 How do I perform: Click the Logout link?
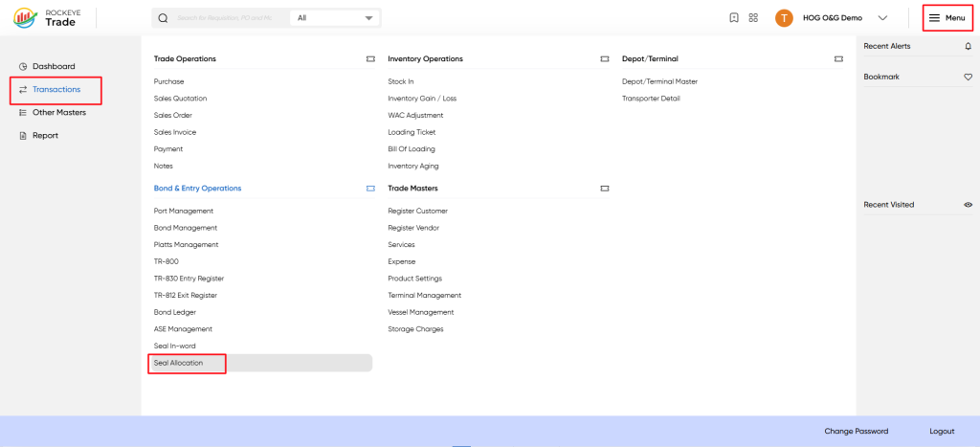coord(942,432)
